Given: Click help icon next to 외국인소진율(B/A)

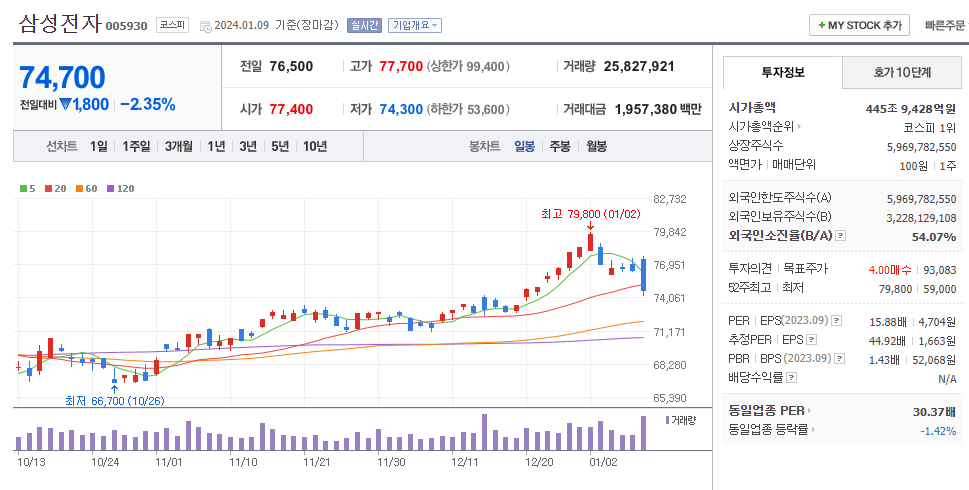Looking at the screenshot, I should pos(840,235).
